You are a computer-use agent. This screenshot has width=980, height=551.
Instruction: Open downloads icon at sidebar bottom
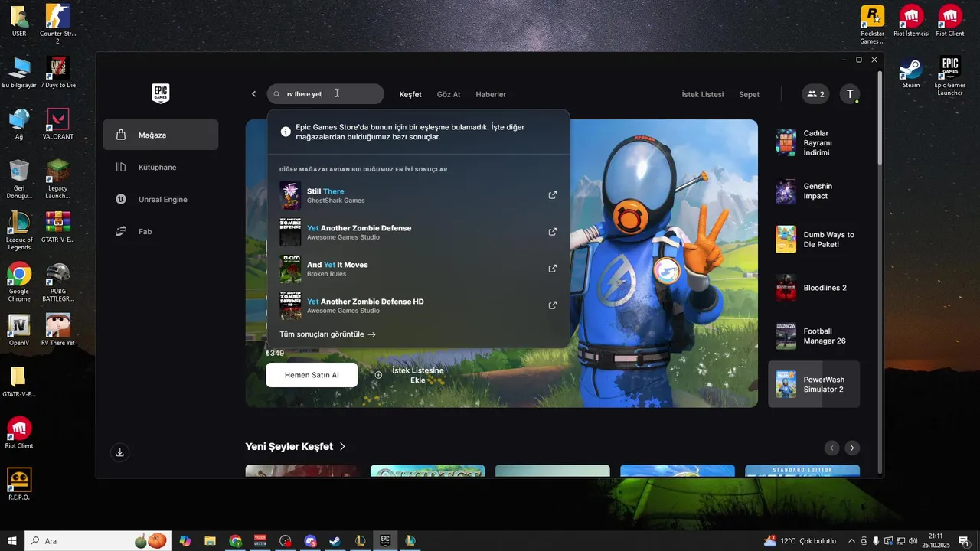point(119,452)
